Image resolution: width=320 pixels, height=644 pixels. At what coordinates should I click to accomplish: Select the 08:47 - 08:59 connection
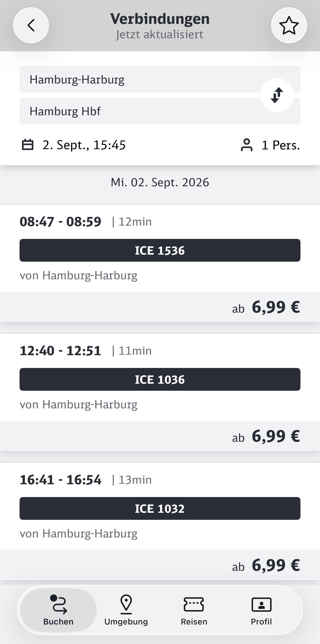tap(160, 248)
